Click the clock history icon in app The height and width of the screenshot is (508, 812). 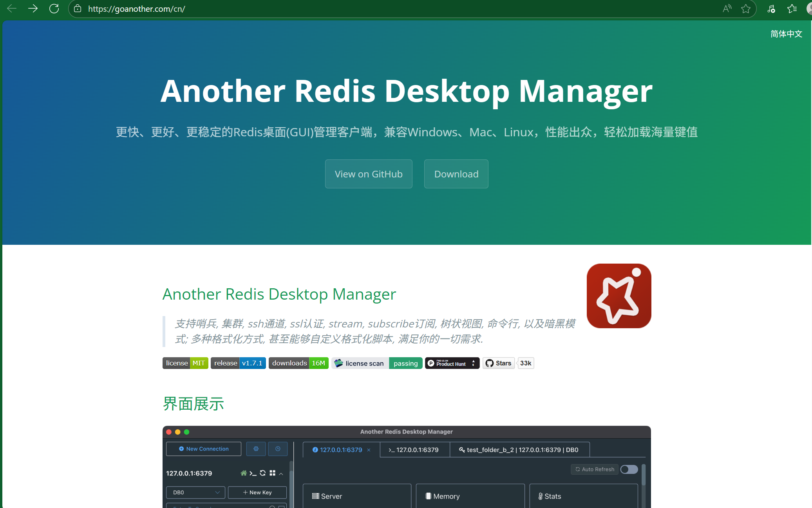click(278, 449)
